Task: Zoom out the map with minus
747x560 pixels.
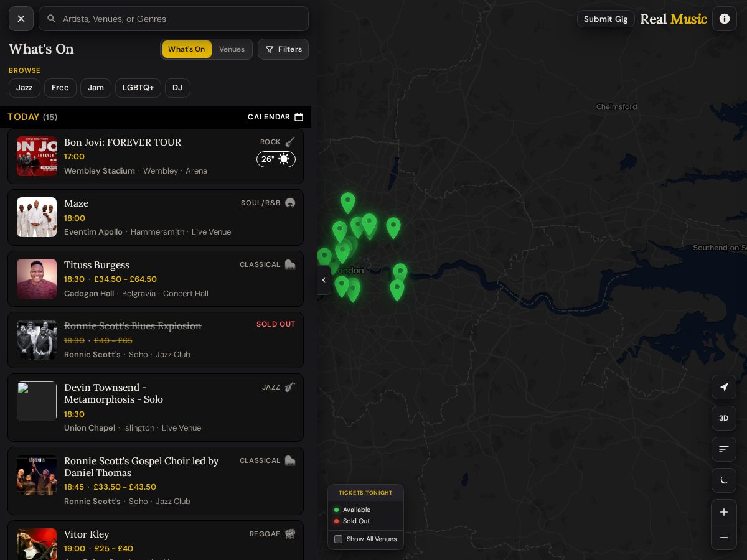Action: [x=724, y=538]
